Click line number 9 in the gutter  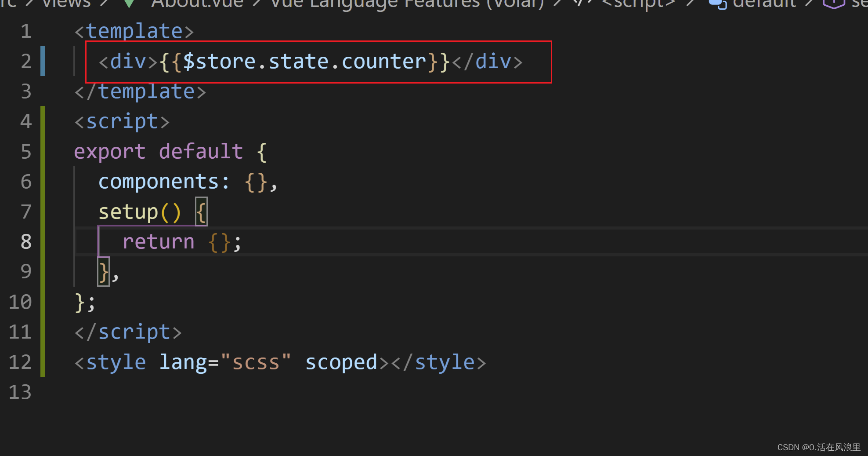click(26, 272)
